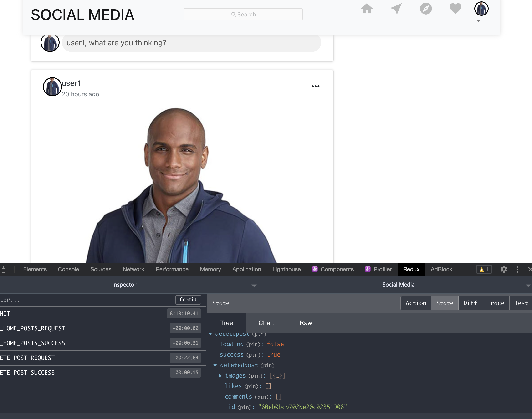Screen dimensions: 532x419
Task: Click the Search input field
Action: tap(243, 15)
